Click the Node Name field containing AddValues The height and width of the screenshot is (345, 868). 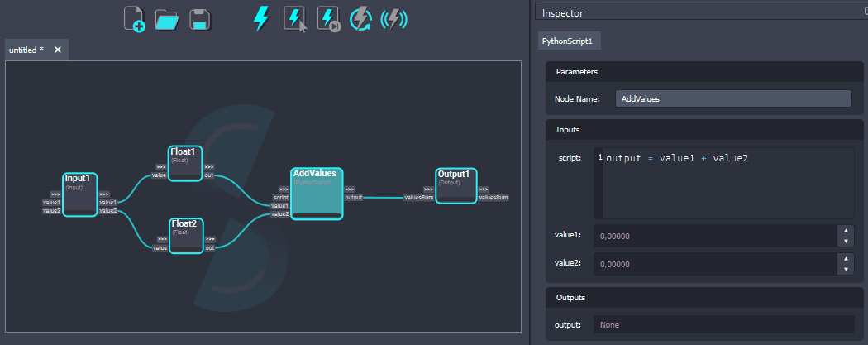point(733,98)
